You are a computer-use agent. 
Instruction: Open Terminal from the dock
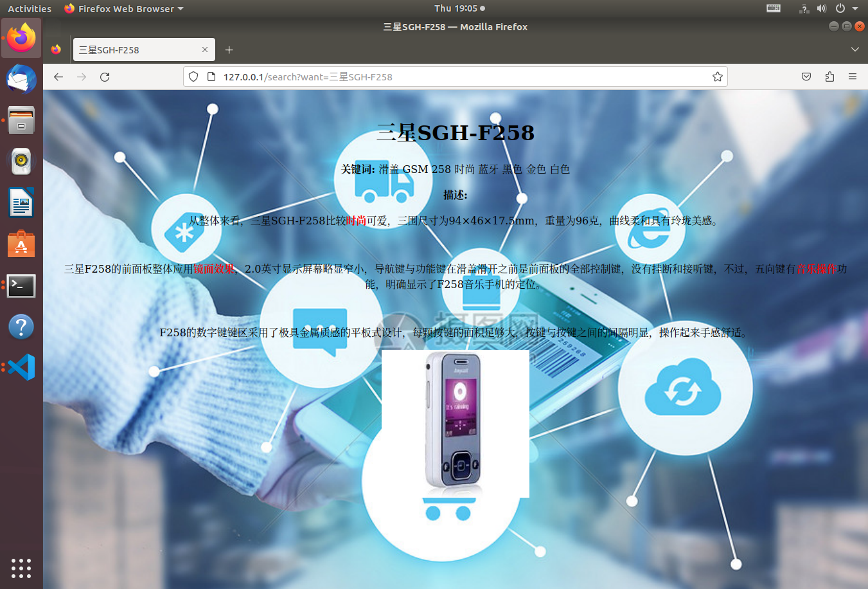pos(21,285)
